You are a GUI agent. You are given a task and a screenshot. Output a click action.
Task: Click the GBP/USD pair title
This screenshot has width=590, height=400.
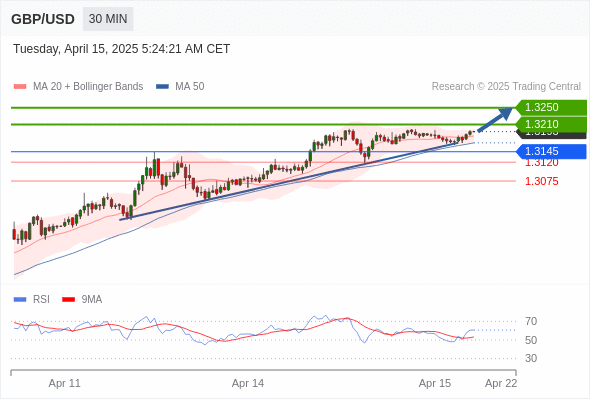coord(43,19)
